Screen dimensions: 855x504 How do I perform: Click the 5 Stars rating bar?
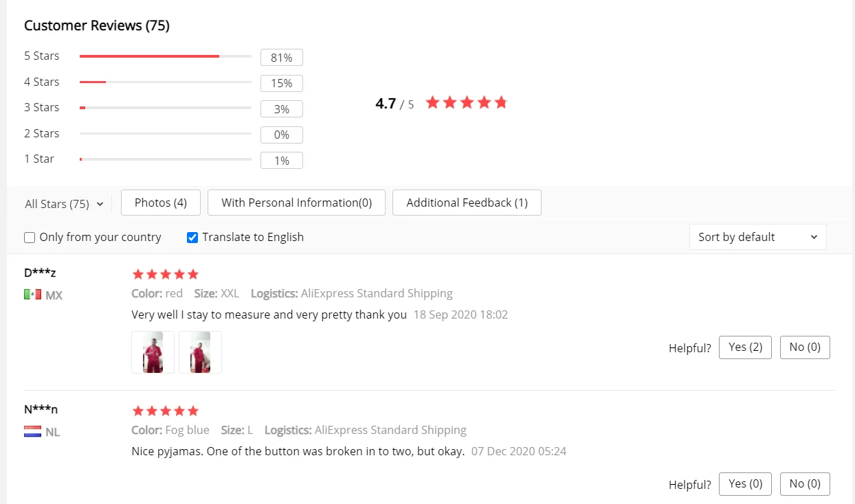coord(166,56)
